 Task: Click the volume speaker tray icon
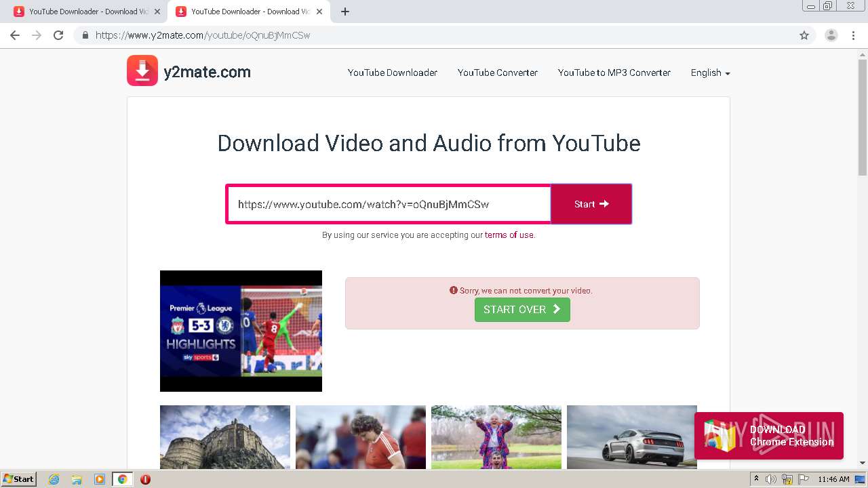point(771,479)
